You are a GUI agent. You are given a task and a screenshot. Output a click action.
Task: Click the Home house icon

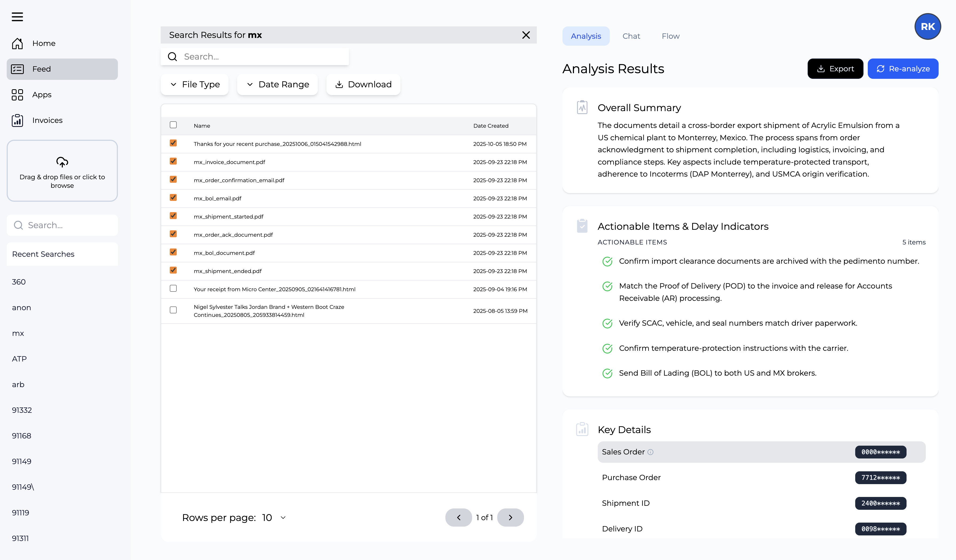click(x=17, y=44)
